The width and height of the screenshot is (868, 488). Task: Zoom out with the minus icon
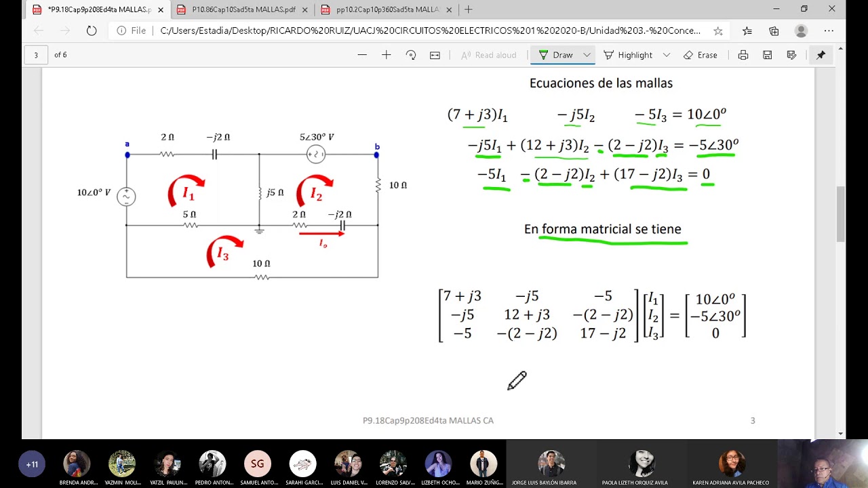coord(362,55)
